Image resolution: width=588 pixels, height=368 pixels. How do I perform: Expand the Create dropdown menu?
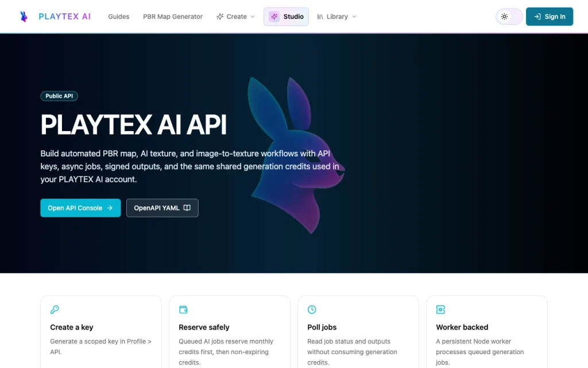point(235,17)
